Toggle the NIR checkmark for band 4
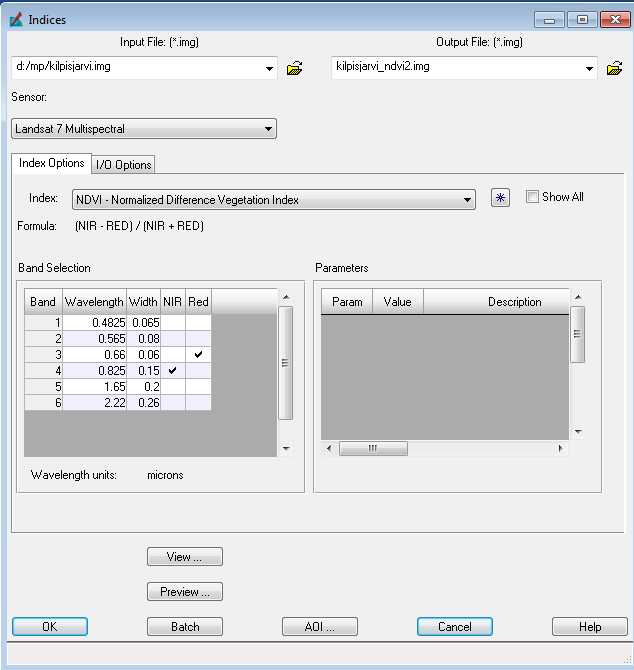The height and width of the screenshot is (670, 634). pos(173,370)
